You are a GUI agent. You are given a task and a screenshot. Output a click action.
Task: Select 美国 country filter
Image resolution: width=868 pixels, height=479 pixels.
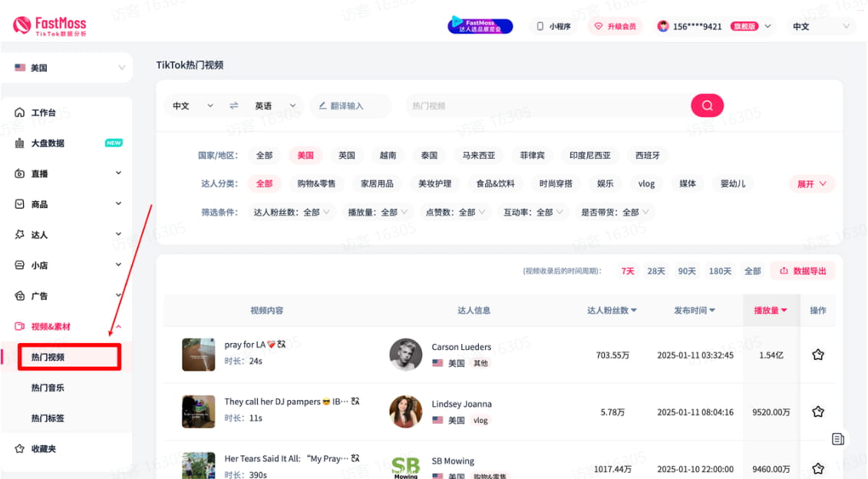pos(305,155)
